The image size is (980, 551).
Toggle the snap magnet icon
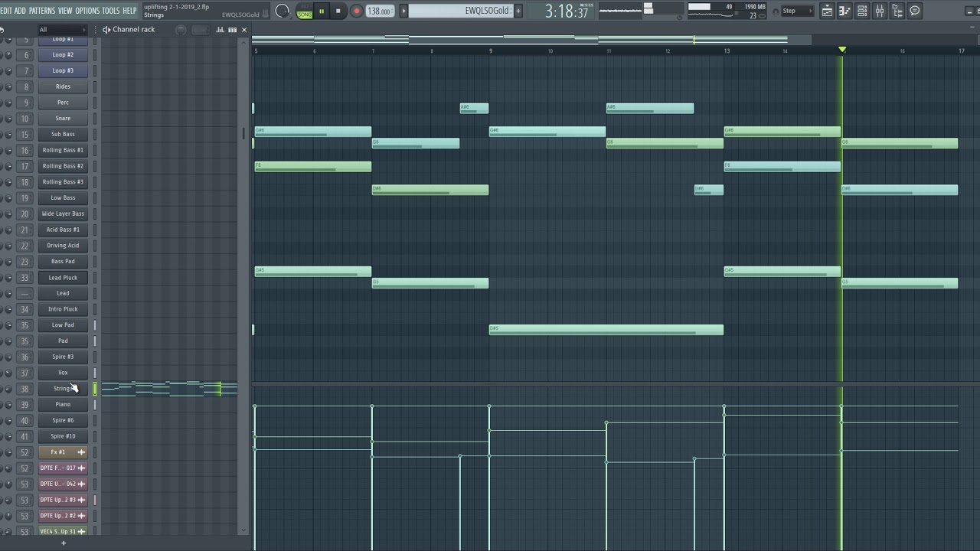[776, 11]
